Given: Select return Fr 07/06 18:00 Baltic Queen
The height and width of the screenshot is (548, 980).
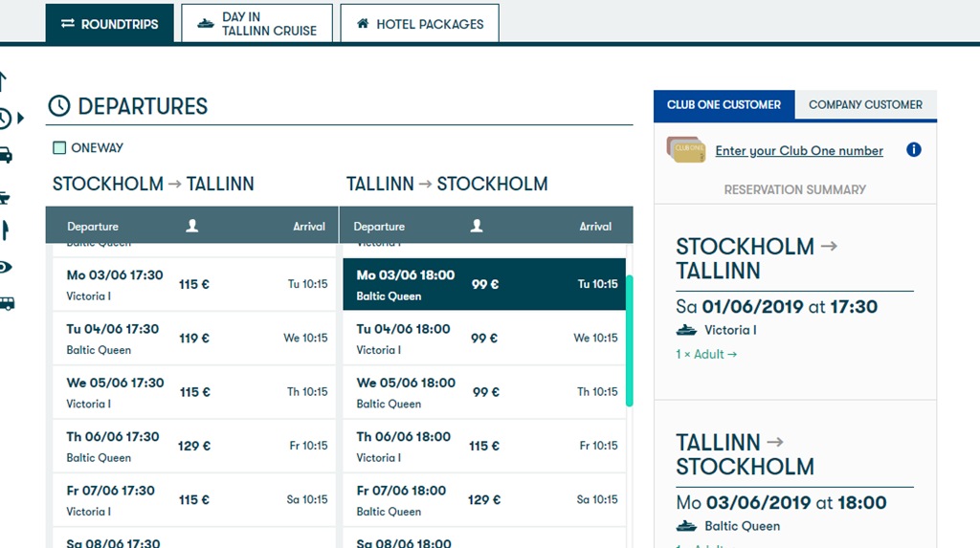Looking at the screenshot, I should pyautogui.click(x=484, y=499).
